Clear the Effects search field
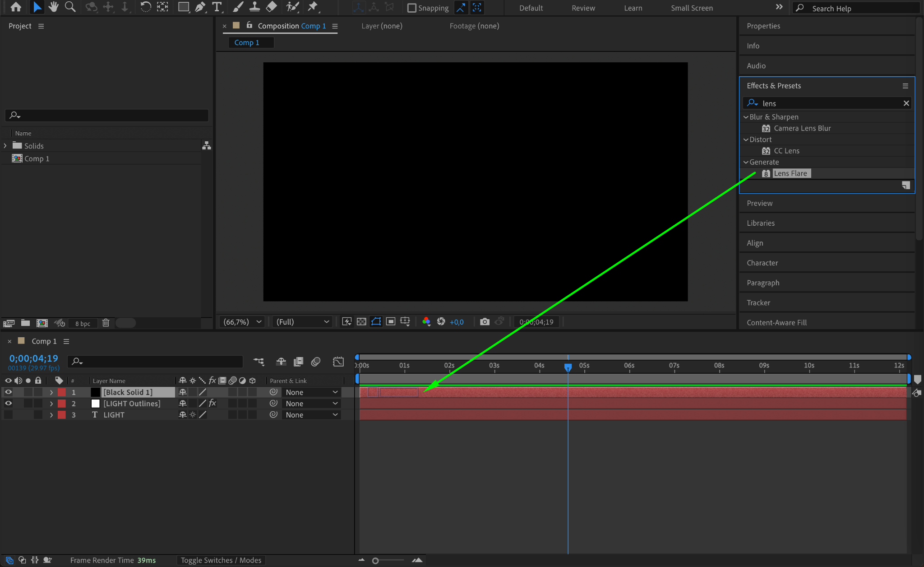Viewport: 924px width, 567px height. point(906,103)
